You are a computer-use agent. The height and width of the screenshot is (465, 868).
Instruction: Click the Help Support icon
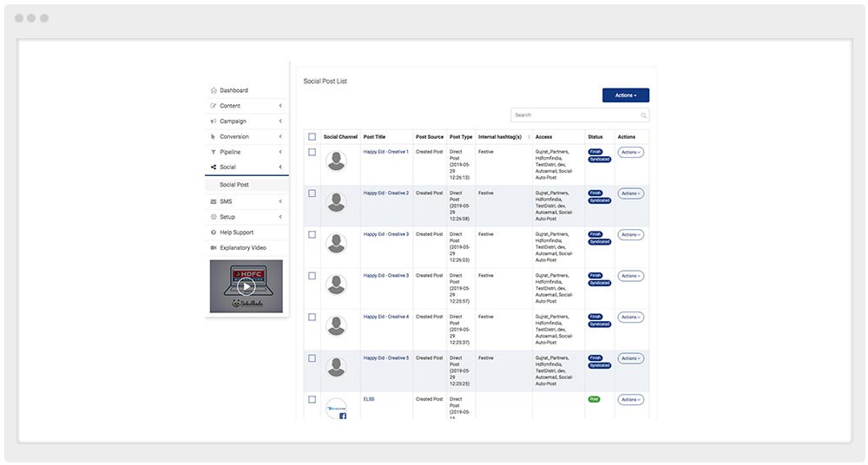point(214,232)
